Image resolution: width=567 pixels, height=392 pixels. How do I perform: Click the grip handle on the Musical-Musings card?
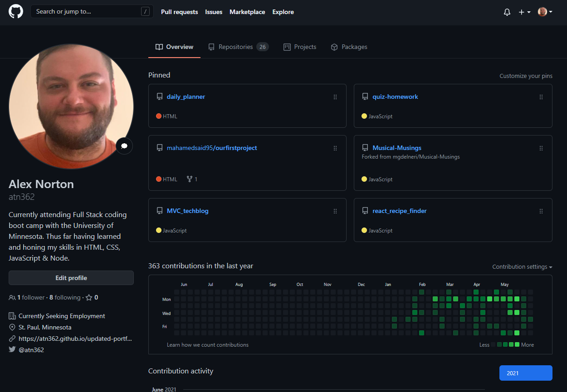coord(541,148)
